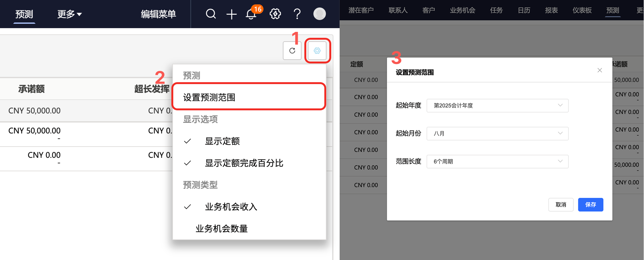Expand the 范围长度 dropdown
This screenshot has height=260, width=644.
tap(497, 162)
